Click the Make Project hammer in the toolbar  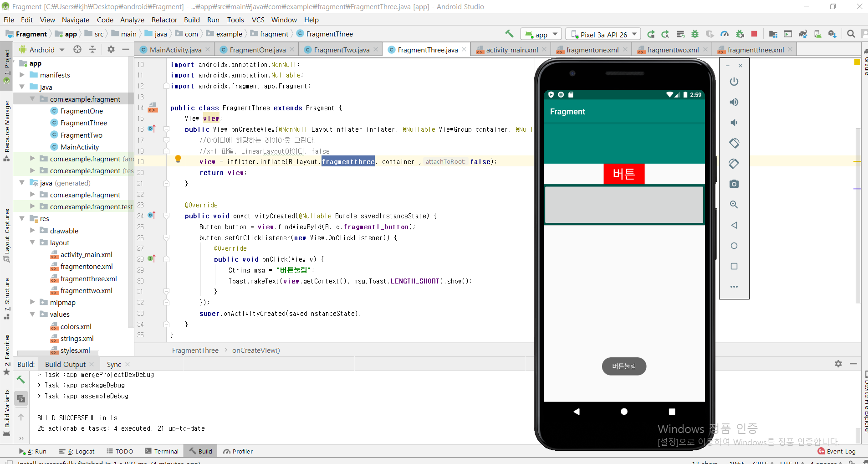pyautogui.click(x=509, y=34)
